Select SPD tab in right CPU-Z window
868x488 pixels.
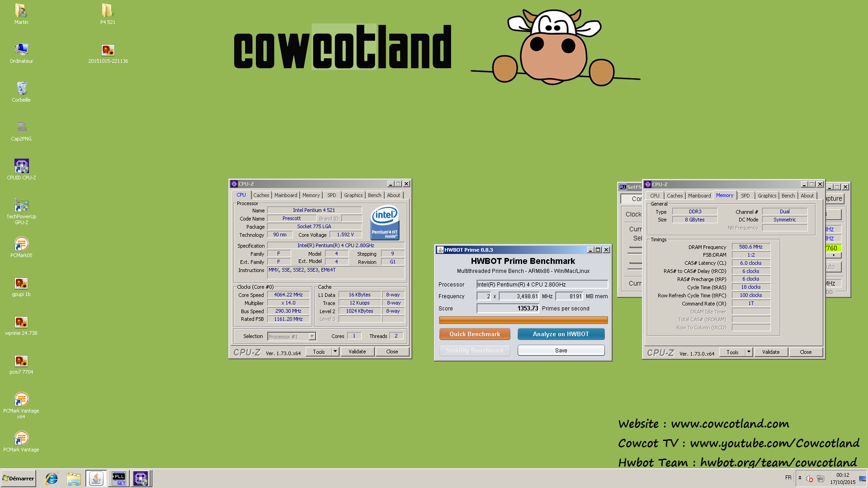(745, 196)
